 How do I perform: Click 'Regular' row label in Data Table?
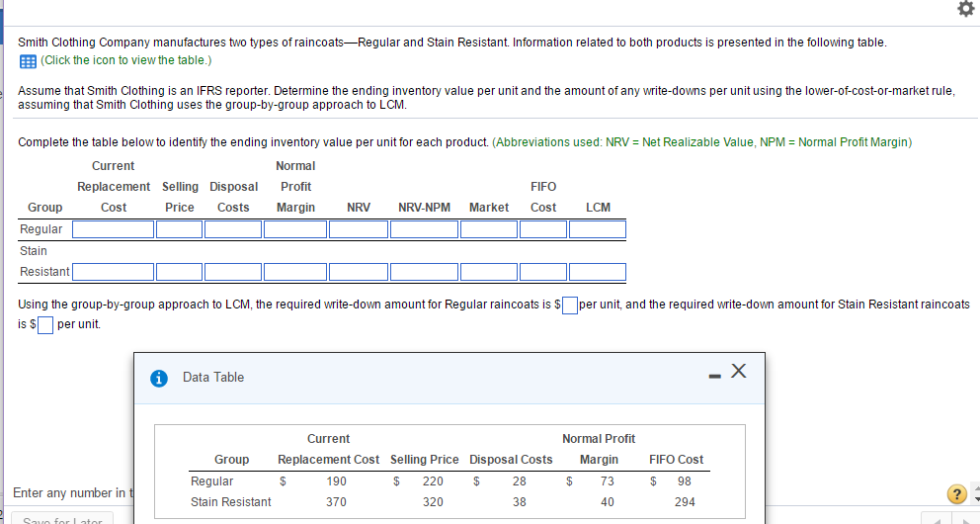(211, 481)
